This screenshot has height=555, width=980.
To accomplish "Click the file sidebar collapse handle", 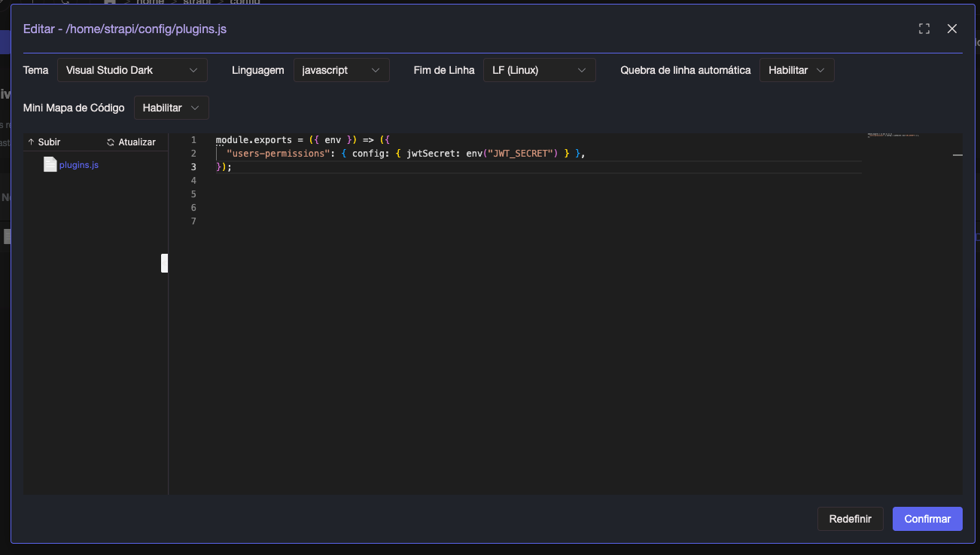I will pos(164,263).
